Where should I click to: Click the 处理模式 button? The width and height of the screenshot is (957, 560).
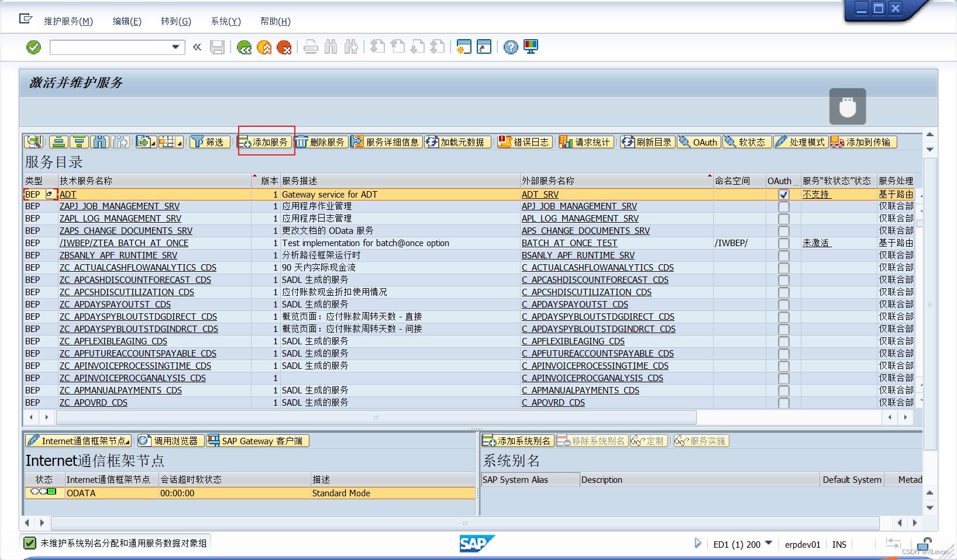point(800,141)
